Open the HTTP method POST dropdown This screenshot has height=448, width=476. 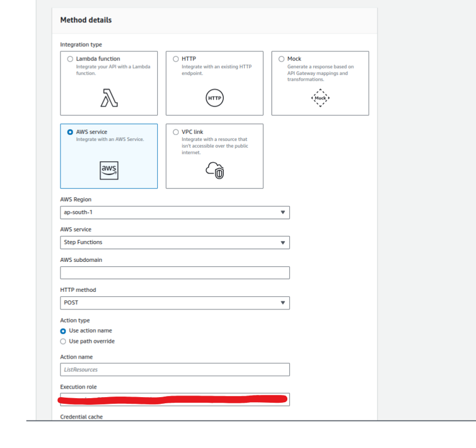[175, 303]
